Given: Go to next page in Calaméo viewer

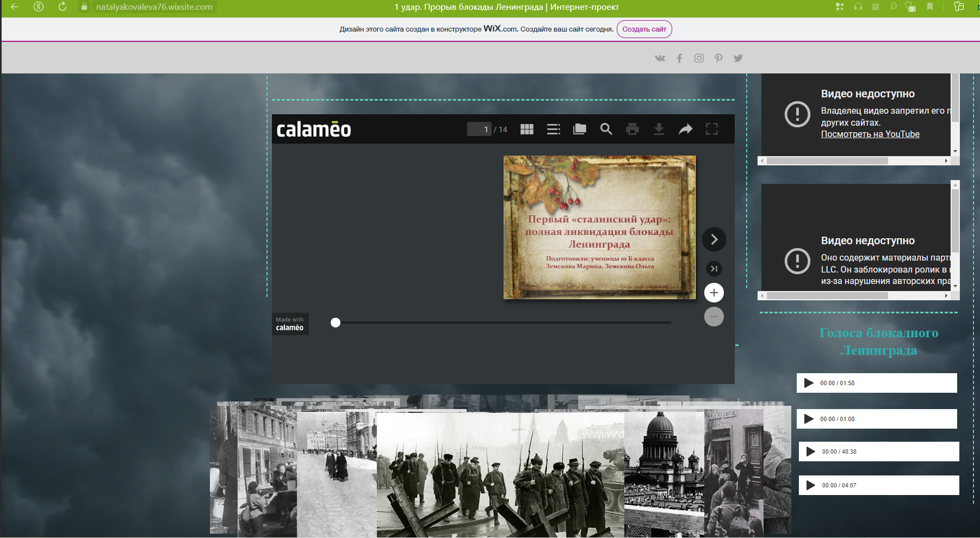Looking at the screenshot, I should point(714,239).
